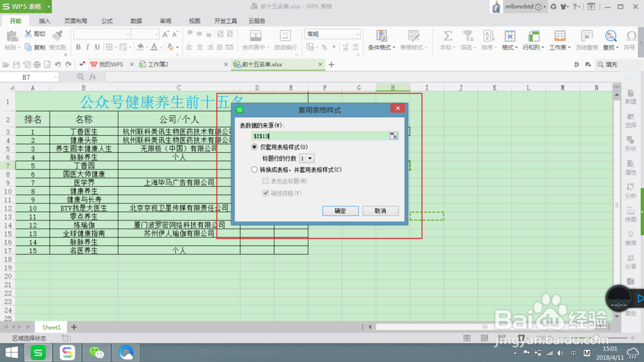Viewport: 644px width, 362px height.
Task: Switch to the Page Layout (页面布局) tab
Action: pos(75,21)
